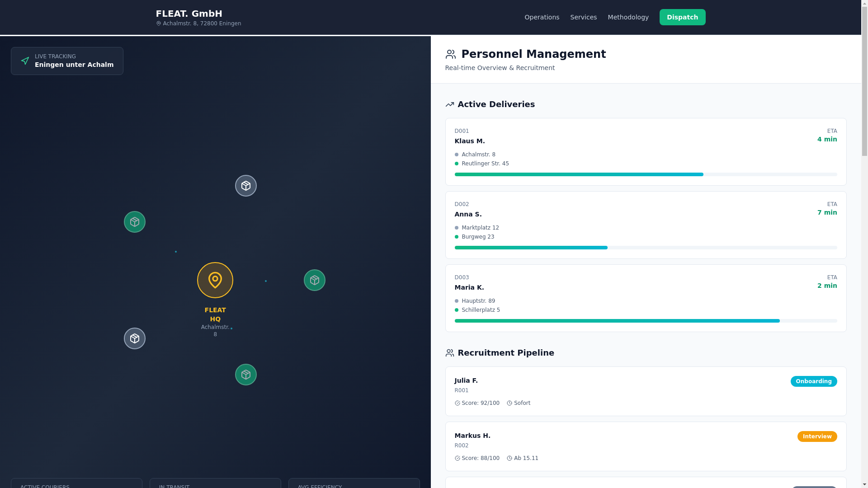The height and width of the screenshot is (488, 868).
Task: Click the Reutlinger Str. 45 destination
Action: tap(485, 164)
